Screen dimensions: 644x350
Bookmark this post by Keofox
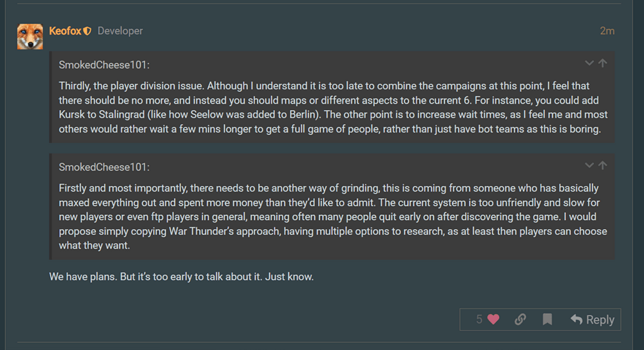547,320
